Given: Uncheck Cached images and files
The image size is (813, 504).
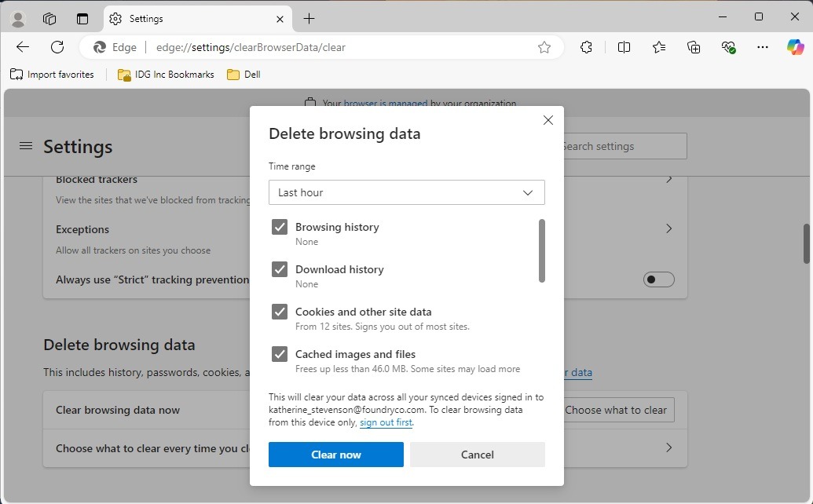Looking at the screenshot, I should pos(280,354).
